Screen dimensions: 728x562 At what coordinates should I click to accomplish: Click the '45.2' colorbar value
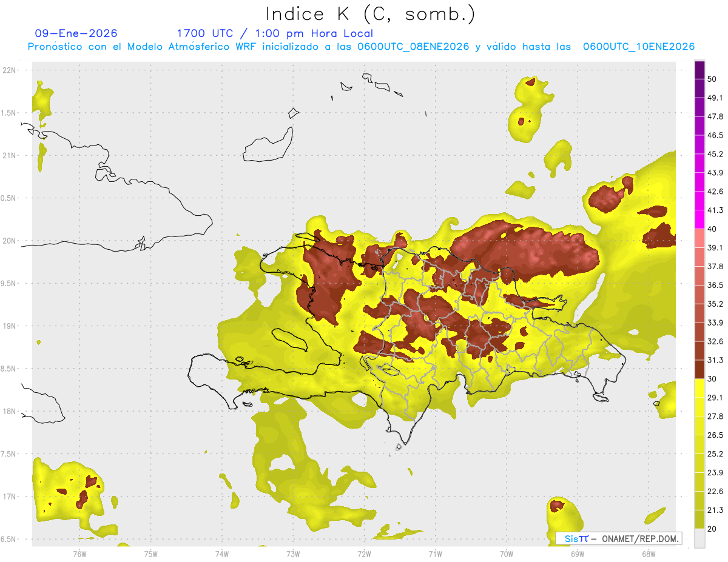tap(715, 154)
